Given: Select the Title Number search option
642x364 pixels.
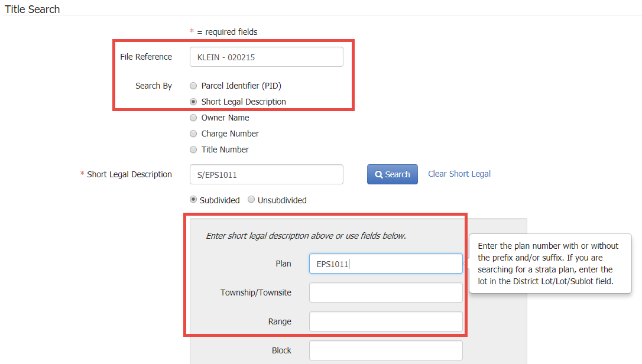Looking at the screenshot, I should (193, 149).
